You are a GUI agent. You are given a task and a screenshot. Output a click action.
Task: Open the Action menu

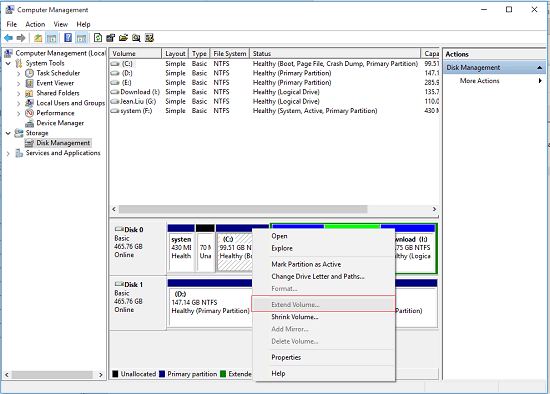click(x=35, y=24)
